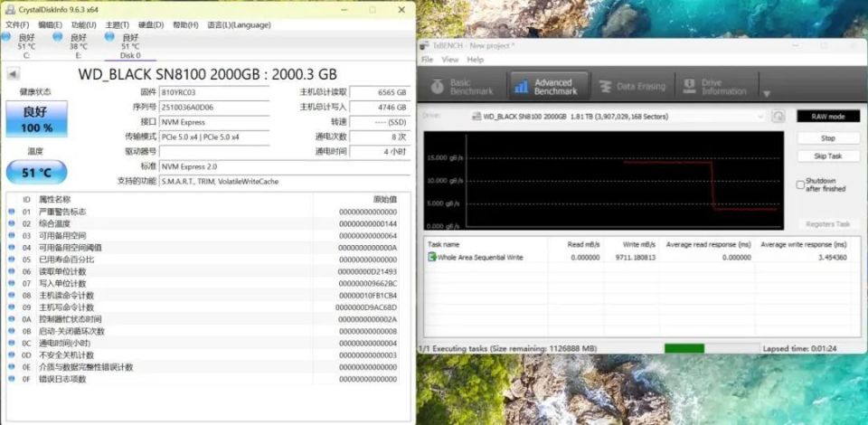
Task: Click the Average write response (ms) column header
Action: [x=804, y=244]
